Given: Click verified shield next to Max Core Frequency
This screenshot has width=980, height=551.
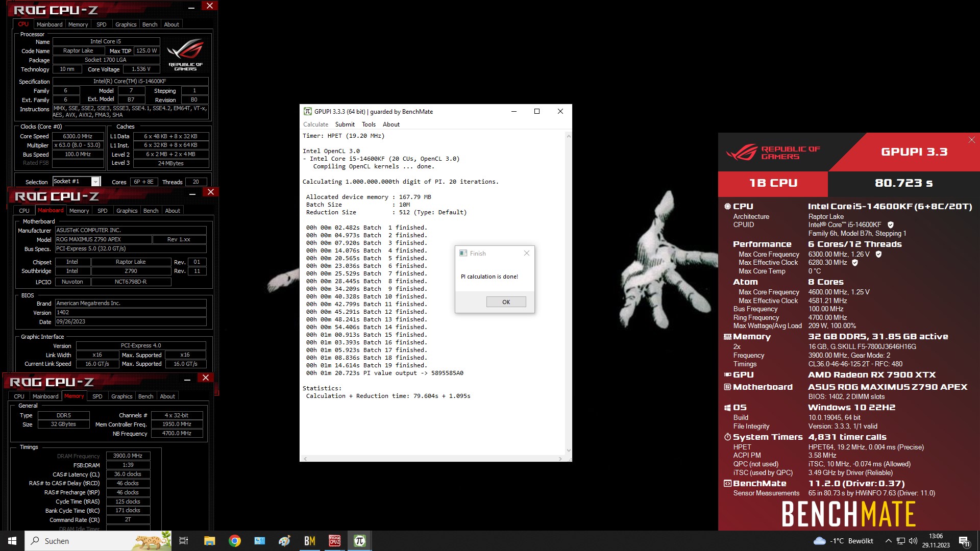Looking at the screenshot, I should pos(878,254).
